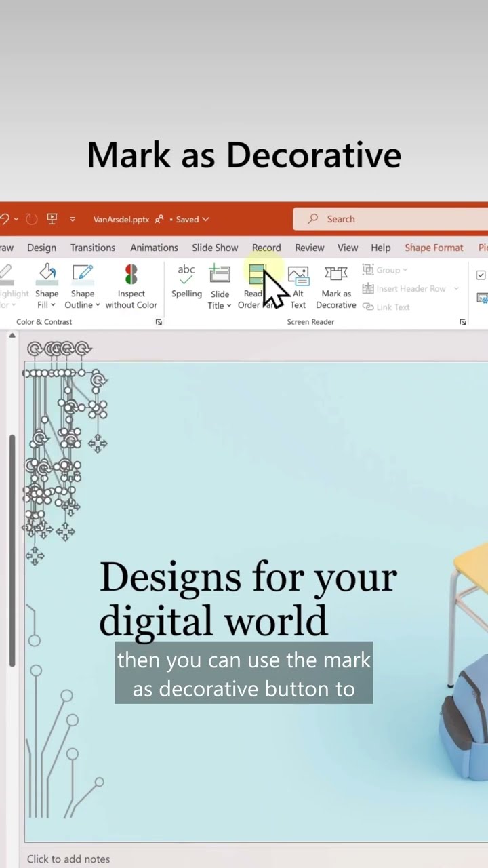488x868 pixels.
Task: Expand the Shape Outline dropdown arrow
Action: coord(98,305)
